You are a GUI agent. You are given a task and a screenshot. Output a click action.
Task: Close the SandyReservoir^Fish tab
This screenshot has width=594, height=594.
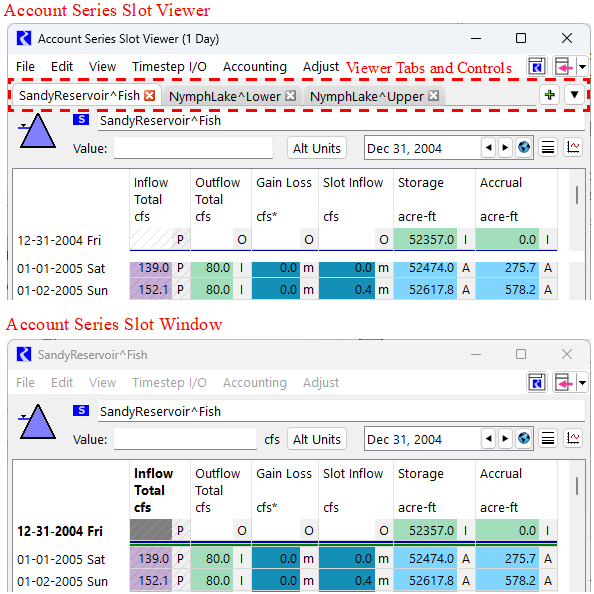tap(150, 95)
